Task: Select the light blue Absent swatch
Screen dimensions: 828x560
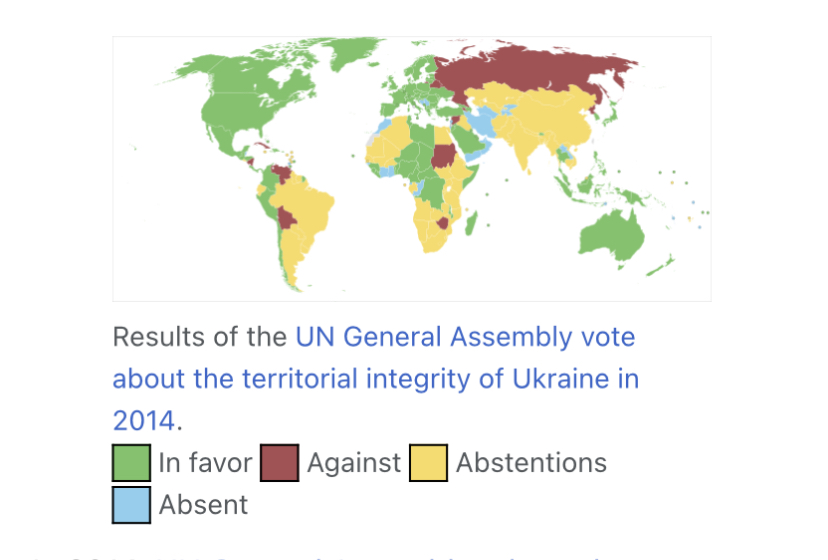Action: click(x=131, y=505)
